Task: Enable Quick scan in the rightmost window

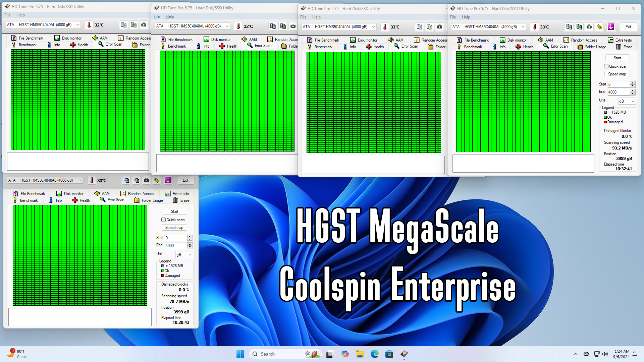Action: pos(607,66)
